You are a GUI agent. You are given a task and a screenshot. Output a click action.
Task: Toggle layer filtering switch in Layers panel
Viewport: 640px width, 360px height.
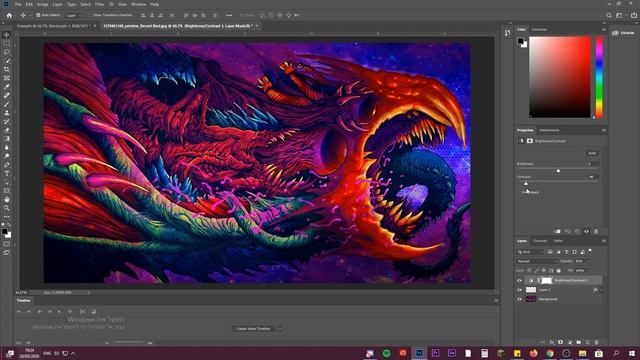[590, 251]
